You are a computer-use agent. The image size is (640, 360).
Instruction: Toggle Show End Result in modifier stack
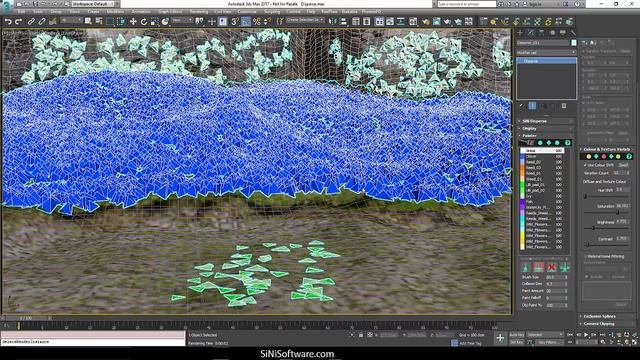click(532, 106)
